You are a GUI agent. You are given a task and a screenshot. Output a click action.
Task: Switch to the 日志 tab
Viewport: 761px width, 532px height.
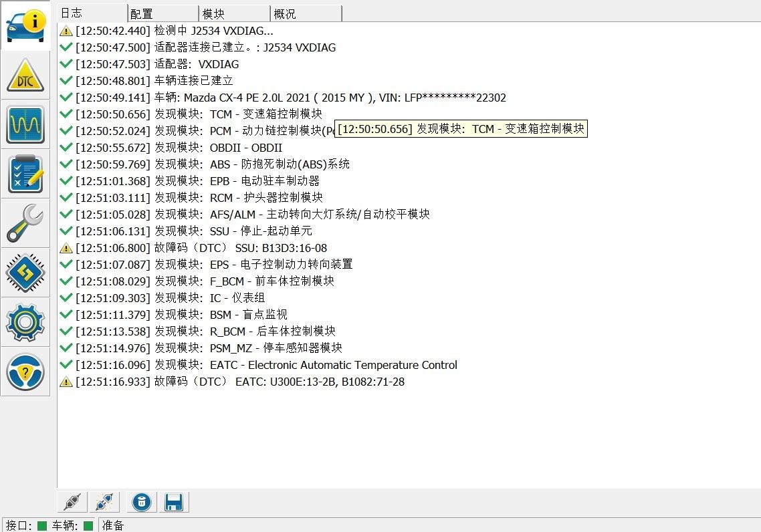pos(92,13)
